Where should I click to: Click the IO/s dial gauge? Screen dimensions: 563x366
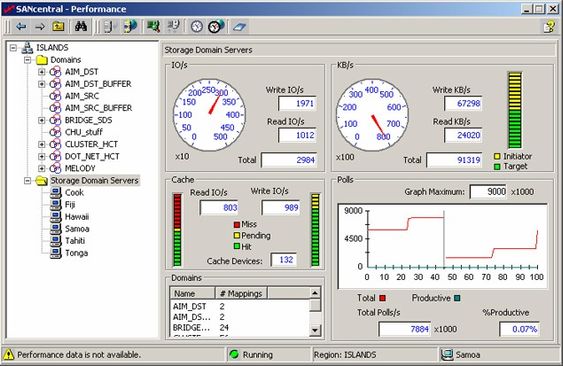coord(209,115)
